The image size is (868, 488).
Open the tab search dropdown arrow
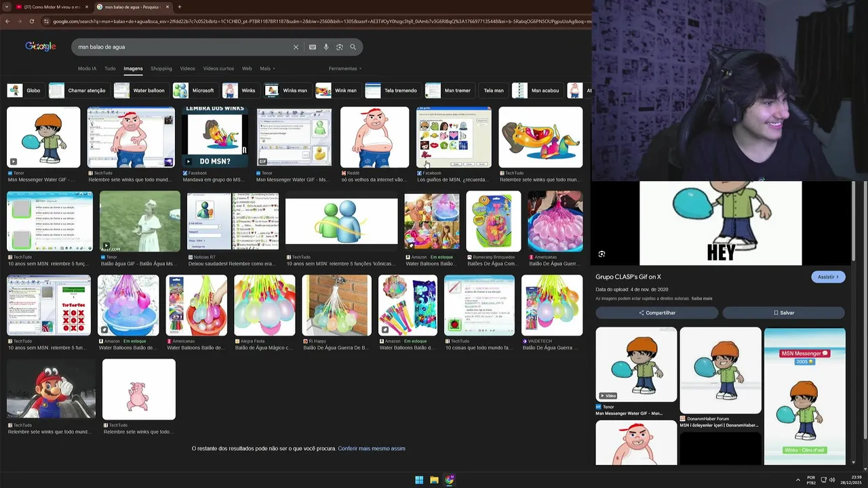coord(7,7)
